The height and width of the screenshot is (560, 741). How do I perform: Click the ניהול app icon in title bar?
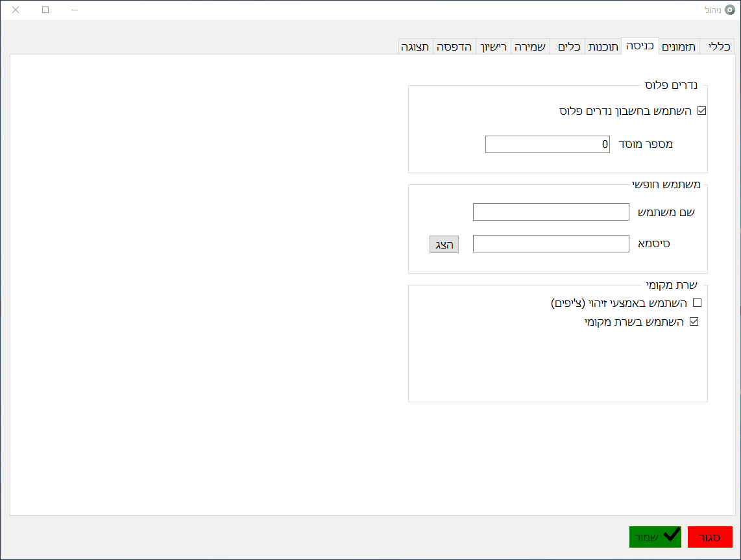coord(730,10)
